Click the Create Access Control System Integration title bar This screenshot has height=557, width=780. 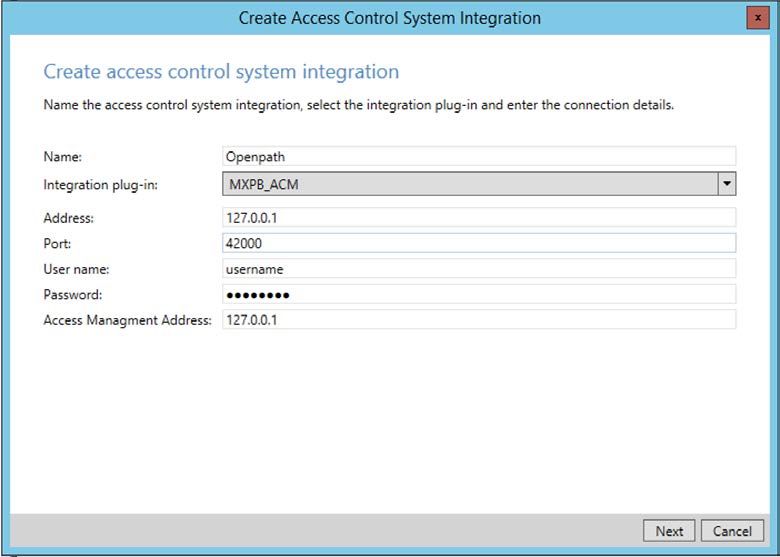(x=390, y=18)
